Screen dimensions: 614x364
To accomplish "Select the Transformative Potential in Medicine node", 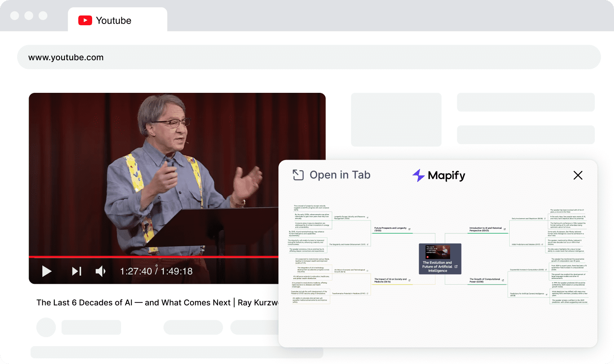I will 348,294.
